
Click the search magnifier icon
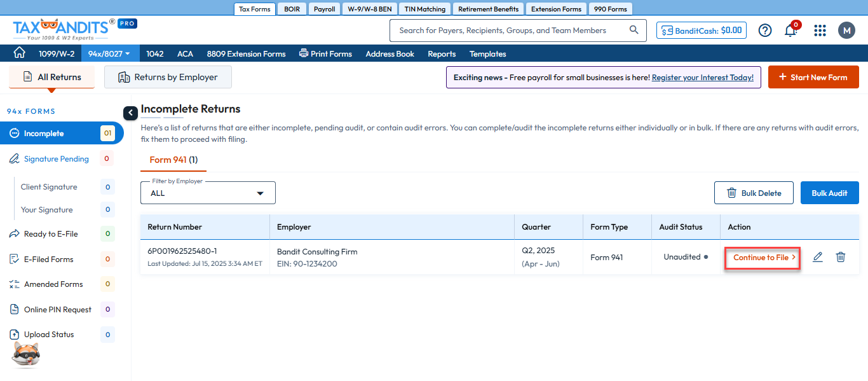pyautogui.click(x=634, y=30)
